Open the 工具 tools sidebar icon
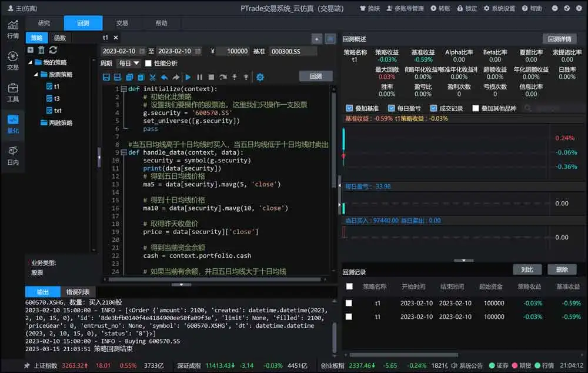The image size is (588, 373). click(x=13, y=92)
